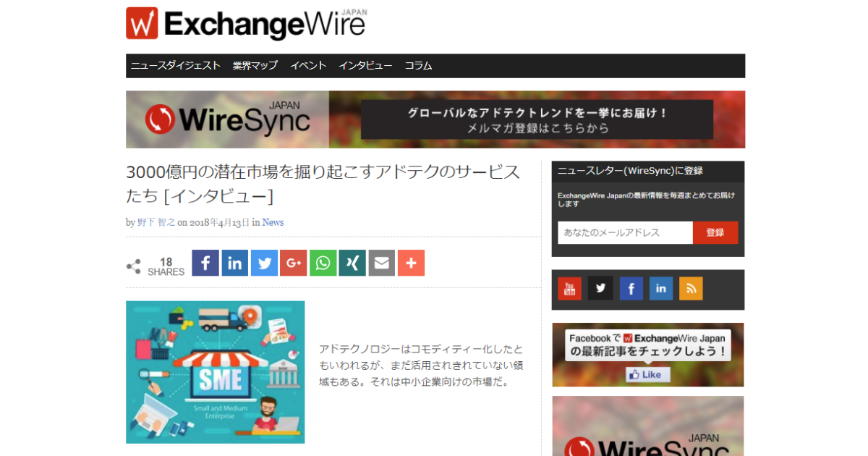Open コラム menu item
Screen dimensions: 868x456
(418, 66)
